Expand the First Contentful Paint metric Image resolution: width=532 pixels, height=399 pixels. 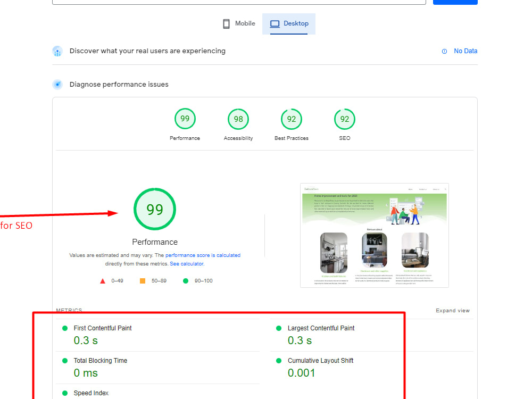tap(158, 335)
